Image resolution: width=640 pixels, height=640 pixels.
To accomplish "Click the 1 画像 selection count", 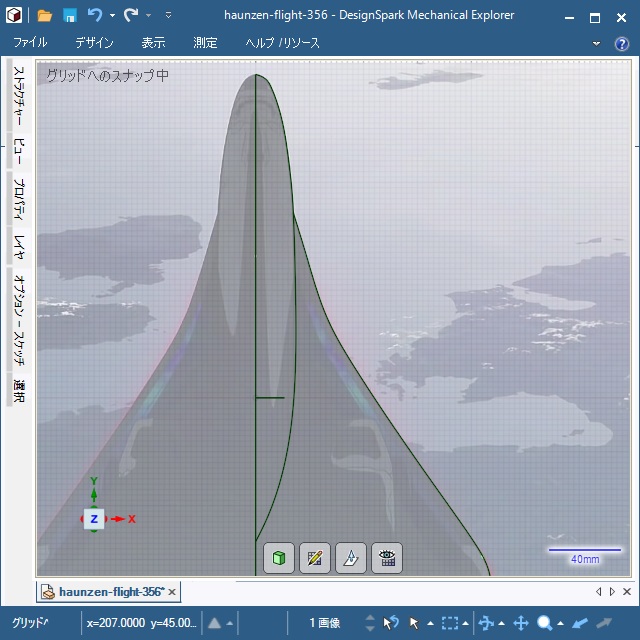I will [324, 623].
